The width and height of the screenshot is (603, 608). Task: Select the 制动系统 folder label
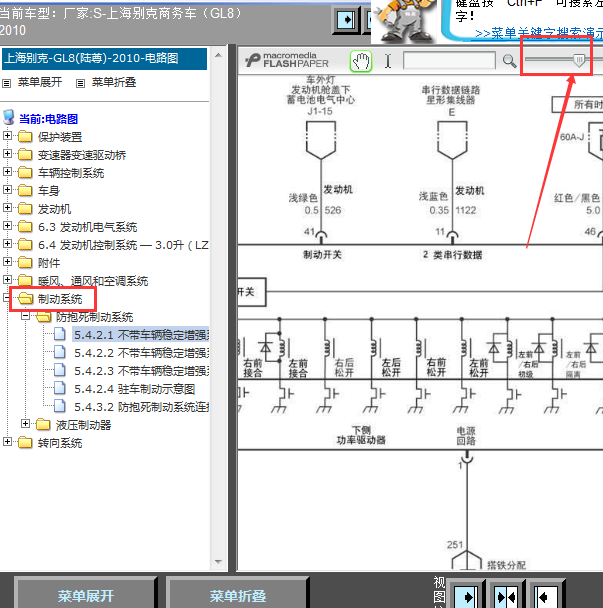[x=60, y=299]
